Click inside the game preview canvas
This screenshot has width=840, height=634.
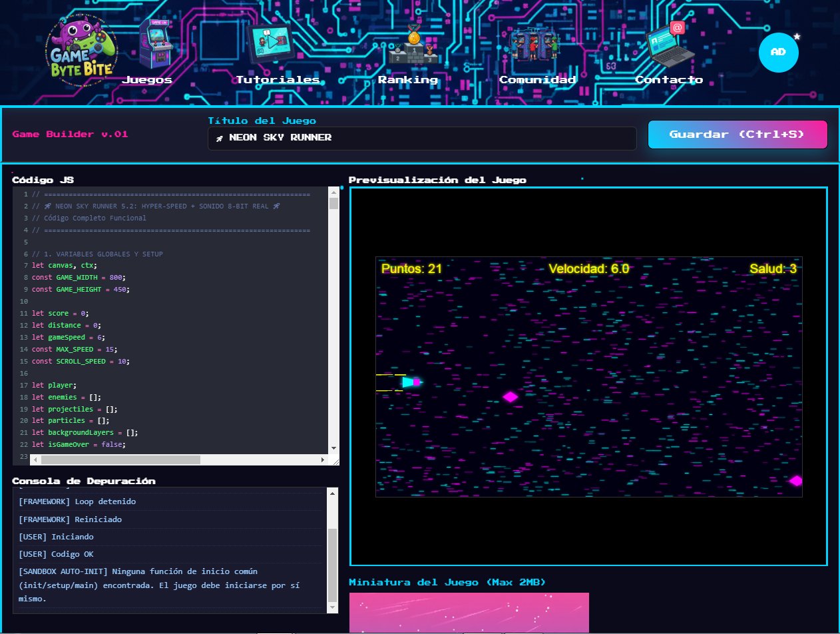pyautogui.click(x=588, y=377)
